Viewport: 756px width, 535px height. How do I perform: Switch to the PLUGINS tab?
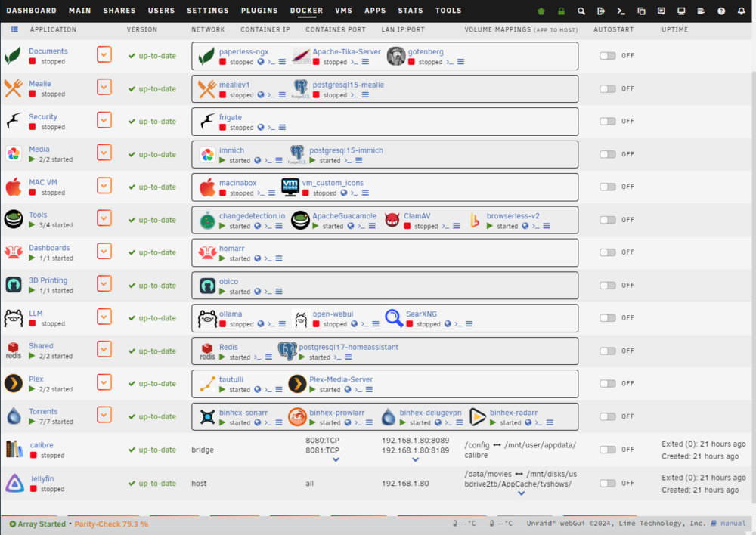click(x=259, y=10)
